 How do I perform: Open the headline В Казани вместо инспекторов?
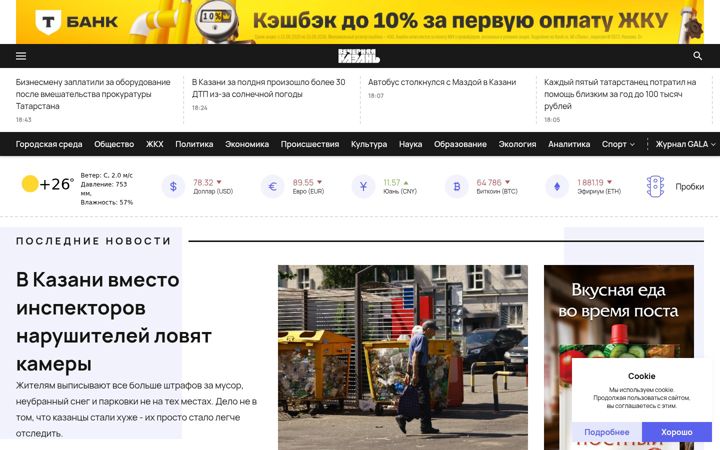coord(114,321)
